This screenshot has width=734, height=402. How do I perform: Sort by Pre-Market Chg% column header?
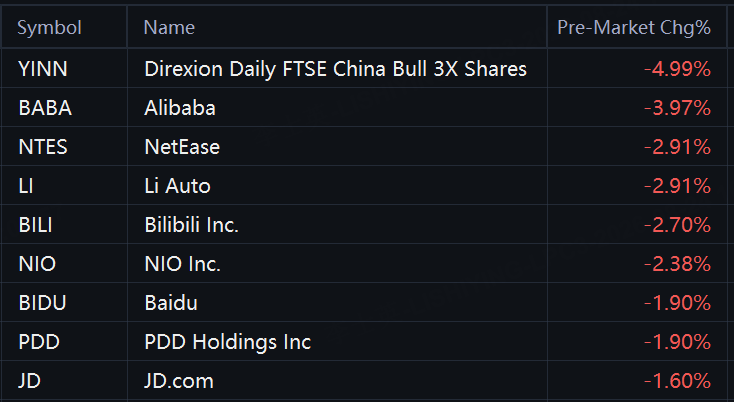point(634,28)
